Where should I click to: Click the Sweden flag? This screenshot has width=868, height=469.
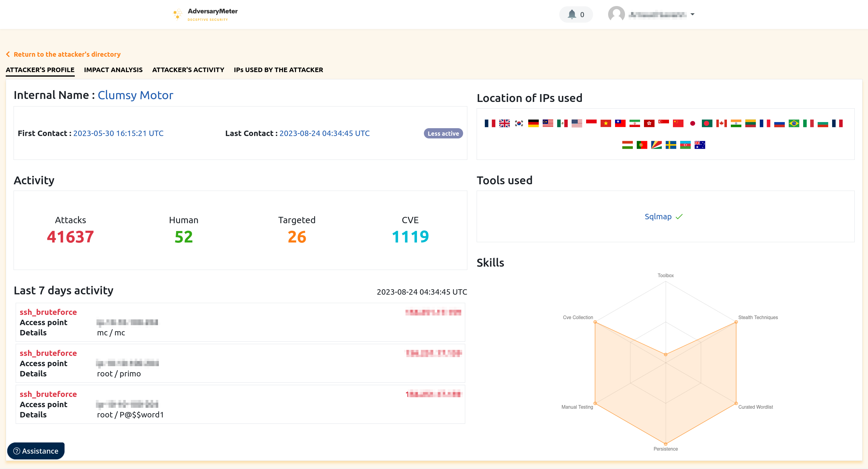671,145
